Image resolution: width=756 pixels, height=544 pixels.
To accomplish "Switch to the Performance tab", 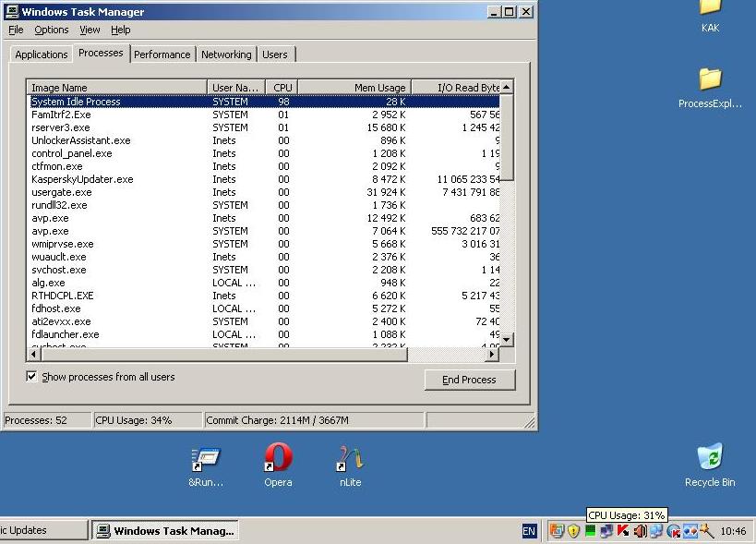I will point(162,54).
